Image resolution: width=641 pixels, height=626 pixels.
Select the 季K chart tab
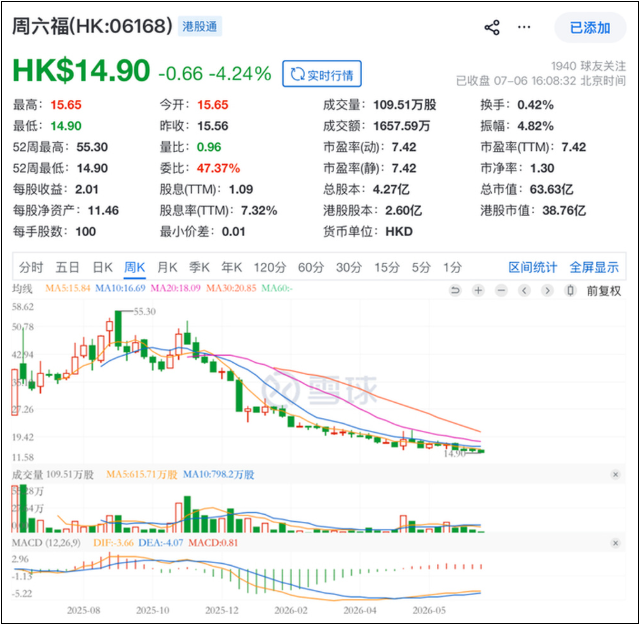click(x=199, y=267)
